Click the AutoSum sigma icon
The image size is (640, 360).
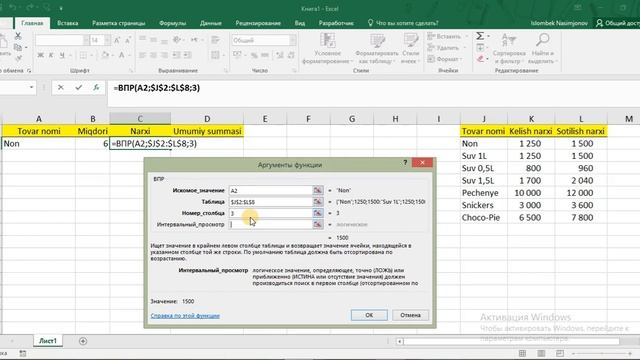tap(480, 36)
